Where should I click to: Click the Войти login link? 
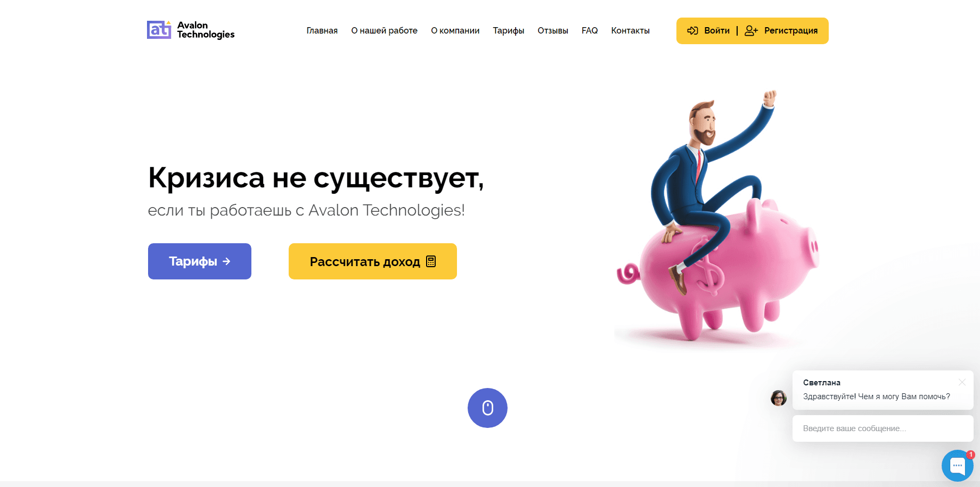click(717, 31)
